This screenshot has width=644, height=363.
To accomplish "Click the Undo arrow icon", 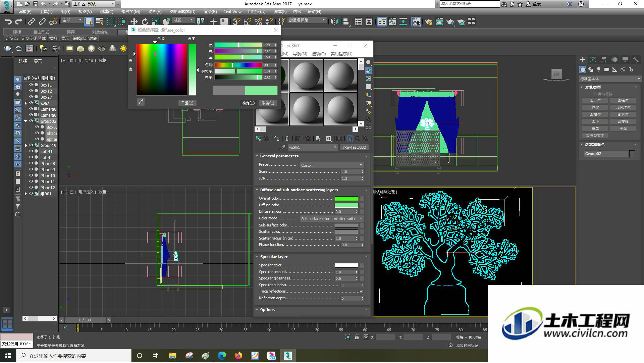I will coord(8,22).
